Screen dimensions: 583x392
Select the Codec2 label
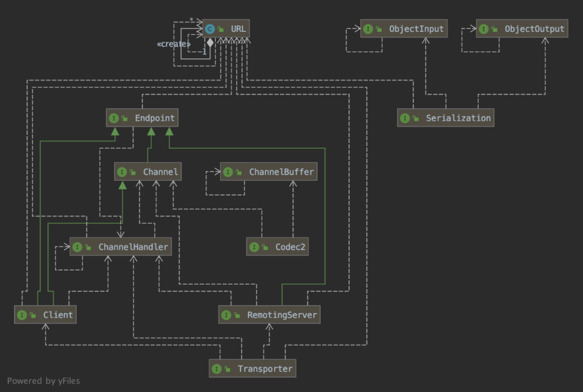tap(290, 247)
